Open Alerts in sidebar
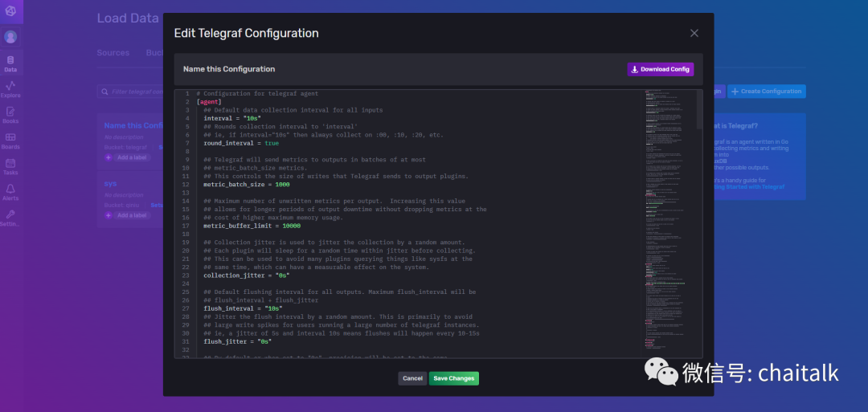The height and width of the screenshot is (412, 868). point(10,193)
